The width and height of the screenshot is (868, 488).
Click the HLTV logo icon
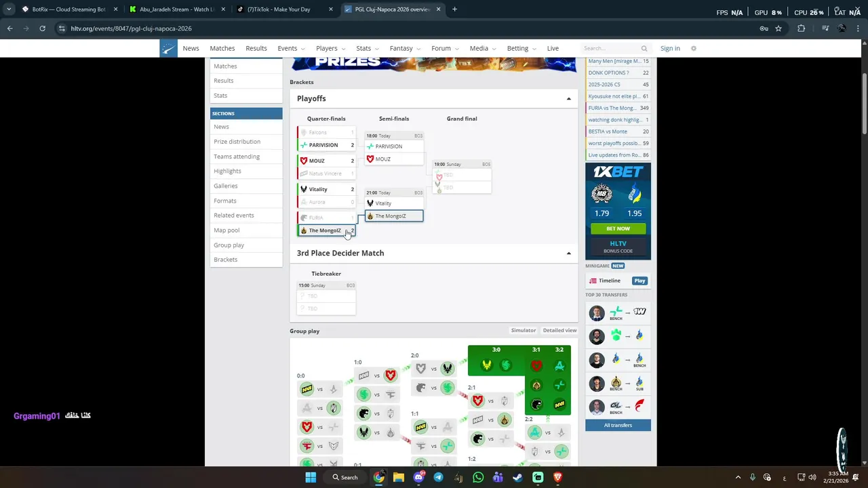click(169, 48)
